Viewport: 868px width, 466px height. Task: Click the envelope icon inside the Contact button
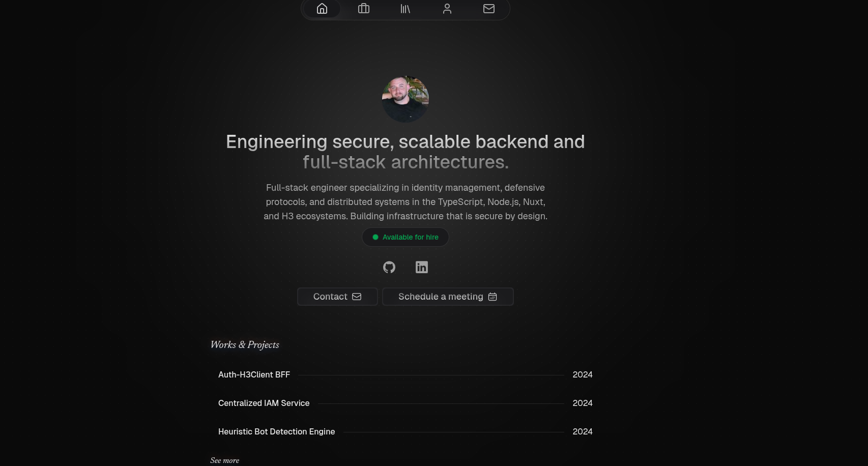coord(357,297)
